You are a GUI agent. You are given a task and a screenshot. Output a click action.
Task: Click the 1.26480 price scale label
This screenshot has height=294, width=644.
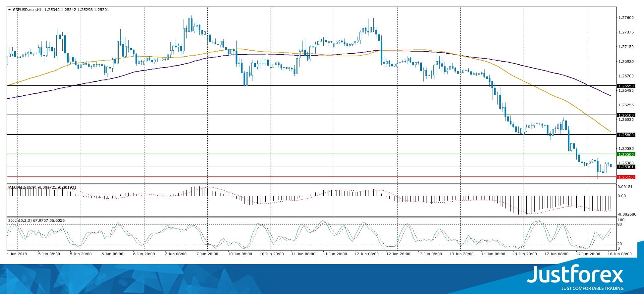pyautogui.click(x=626, y=90)
